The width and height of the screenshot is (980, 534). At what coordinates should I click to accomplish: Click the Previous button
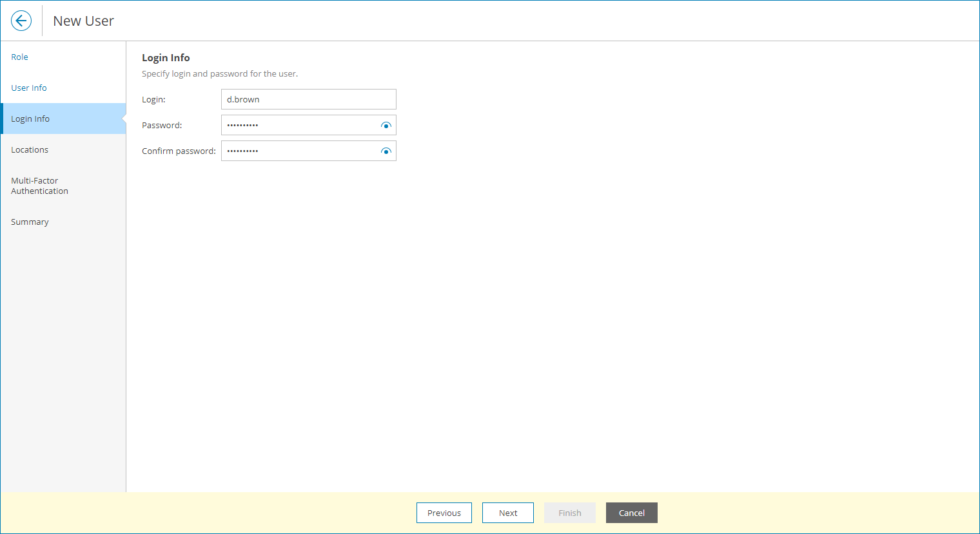pyautogui.click(x=444, y=513)
